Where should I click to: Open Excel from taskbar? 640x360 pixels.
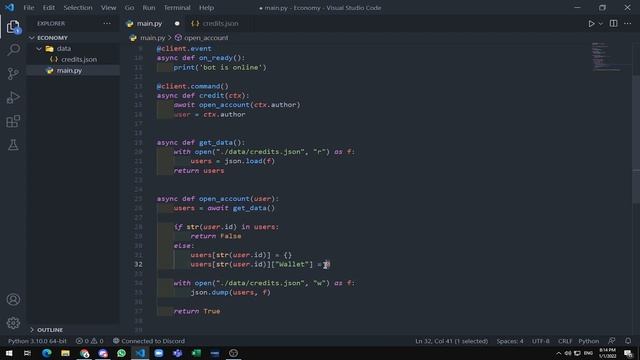tap(196, 353)
